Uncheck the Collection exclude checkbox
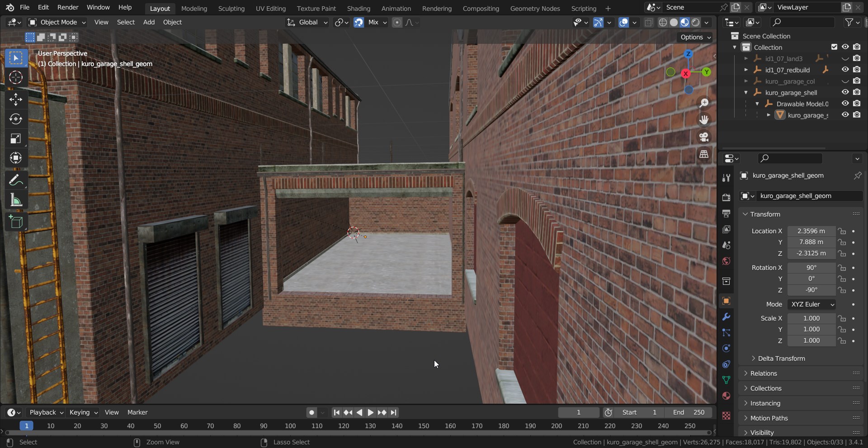The height and width of the screenshot is (448, 868). click(834, 47)
